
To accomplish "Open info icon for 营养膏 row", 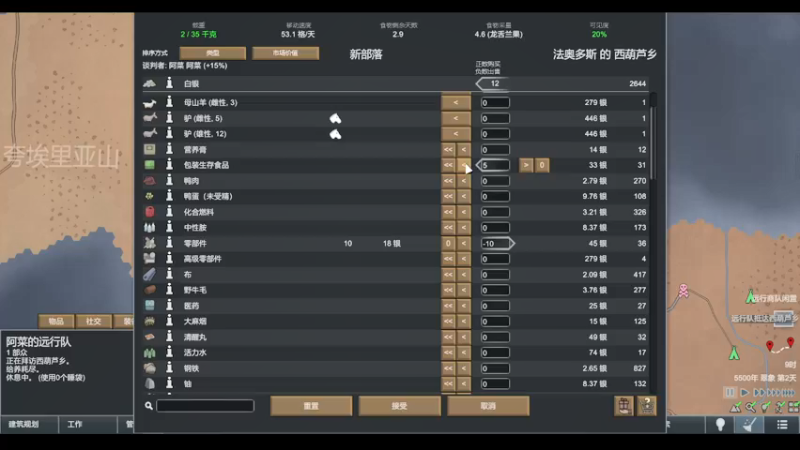I will pos(169,149).
